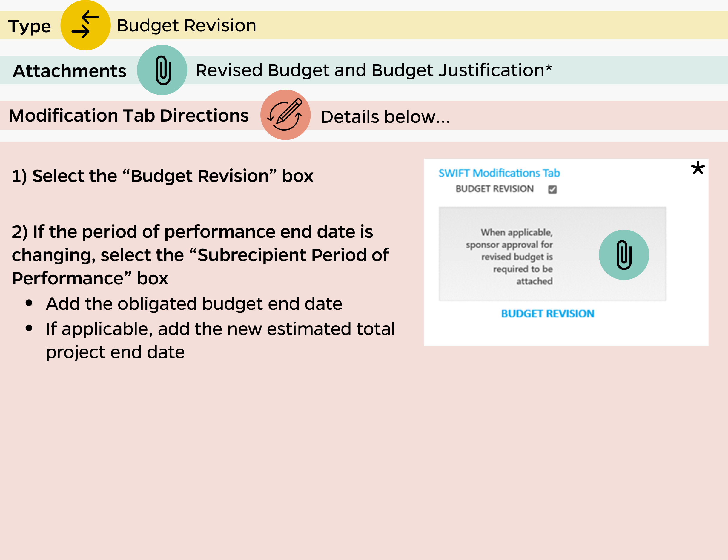The image size is (728, 560).
Task: Click the 'Modification Tab Directions' label
Action: click(x=129, y=115)
